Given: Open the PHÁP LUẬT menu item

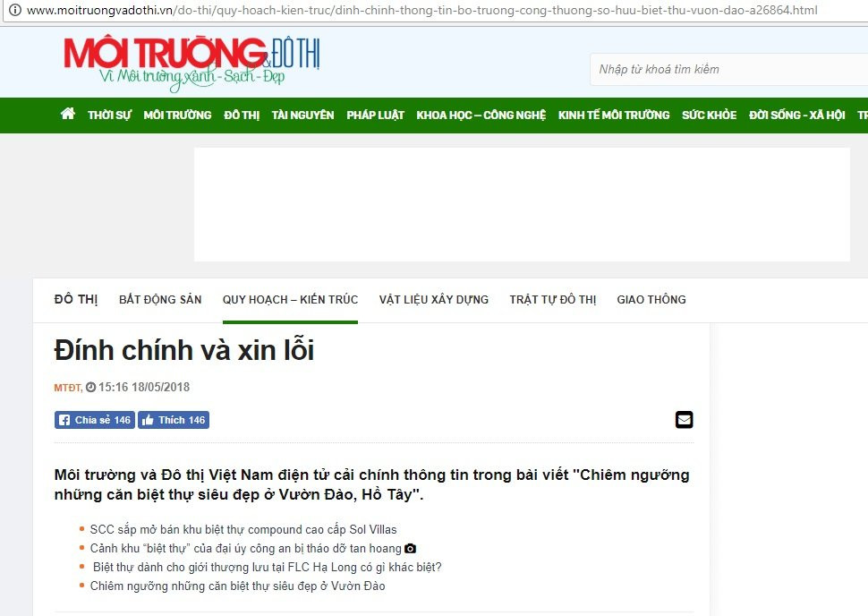Looking at the screenshot, I should tap(375, 115).
